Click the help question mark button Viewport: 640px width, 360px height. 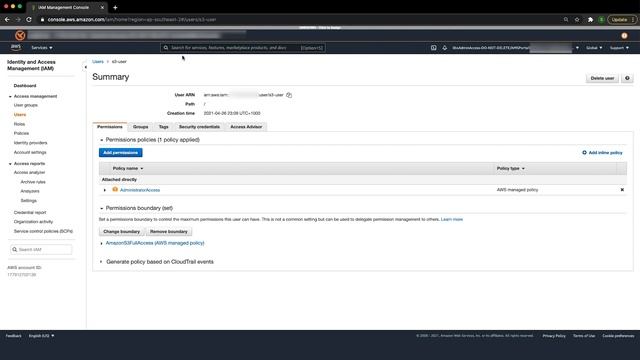(x=627, y=78)
